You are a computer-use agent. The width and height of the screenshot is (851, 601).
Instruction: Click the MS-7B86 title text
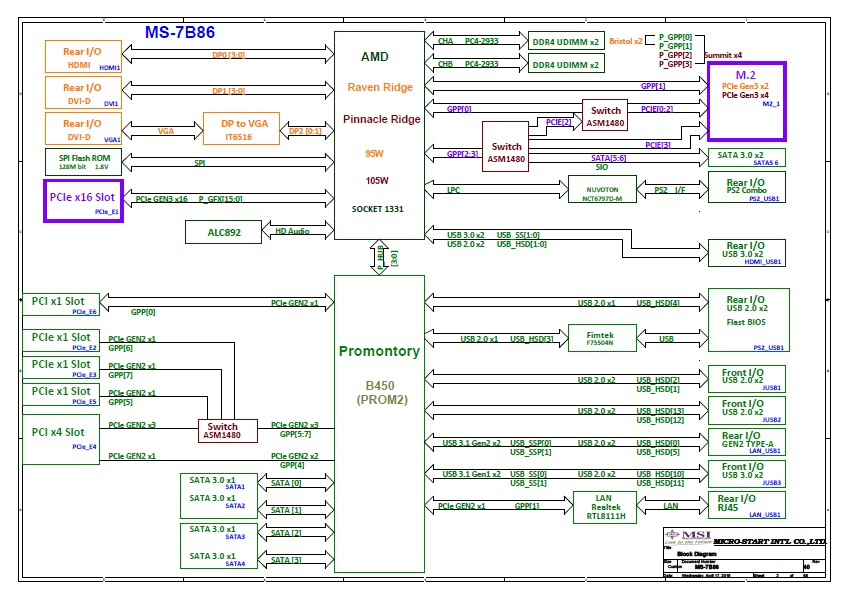click(180, 32)
